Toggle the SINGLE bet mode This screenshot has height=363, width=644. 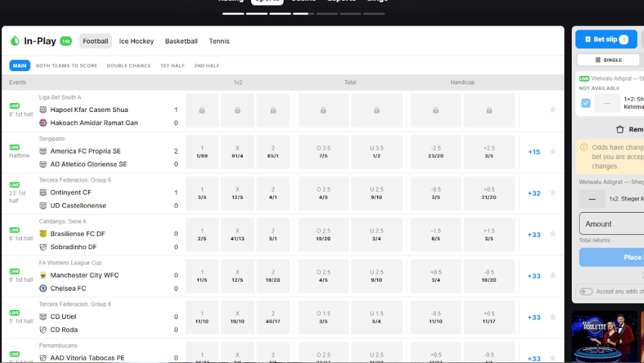click(x=608, y=60)
